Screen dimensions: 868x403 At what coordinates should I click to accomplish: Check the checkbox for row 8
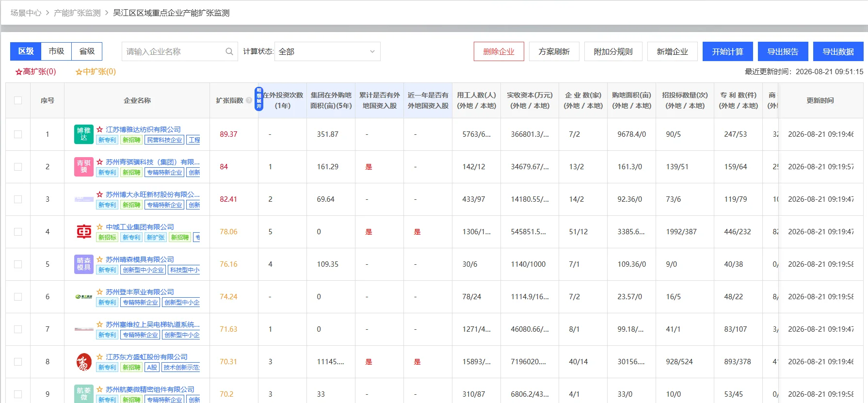[18, 362]
